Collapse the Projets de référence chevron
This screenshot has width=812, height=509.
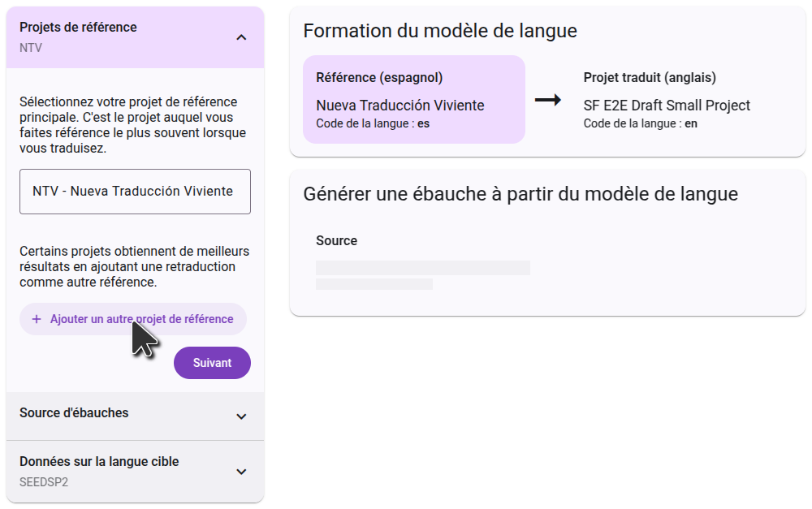(x=240, y=37)
